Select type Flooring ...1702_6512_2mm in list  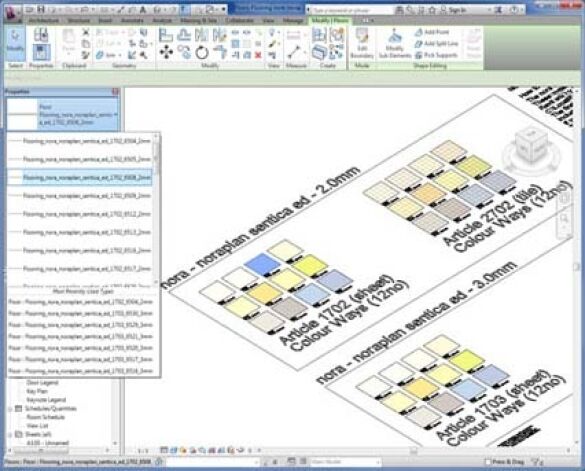(x=80, y=214)
